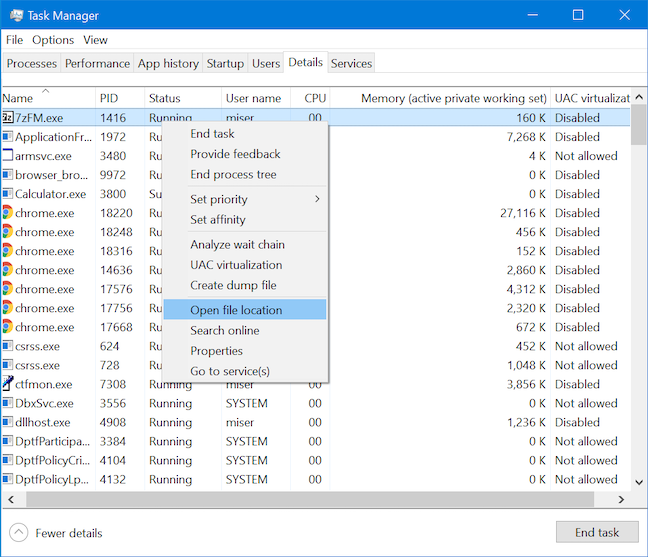Image resolution: width=648 pixels, height=557 pixels.
Task: Click horizontal scrollbar left arrow
Action: pyautogui.click(x=11, y=499)
